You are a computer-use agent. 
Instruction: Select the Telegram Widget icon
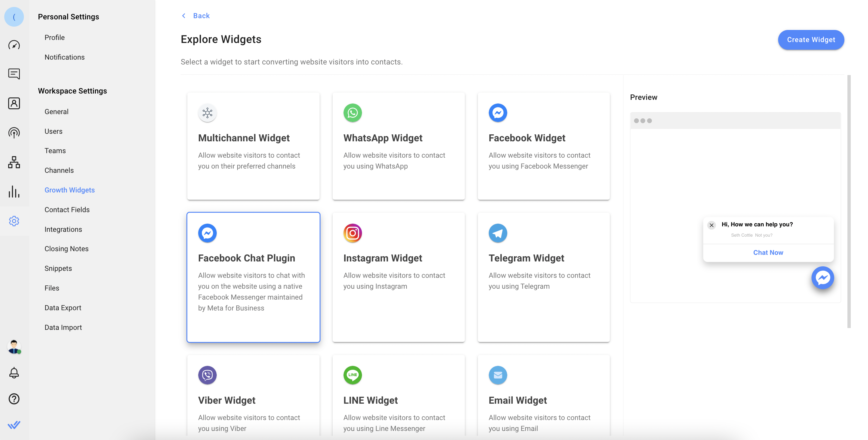(498, 233)
